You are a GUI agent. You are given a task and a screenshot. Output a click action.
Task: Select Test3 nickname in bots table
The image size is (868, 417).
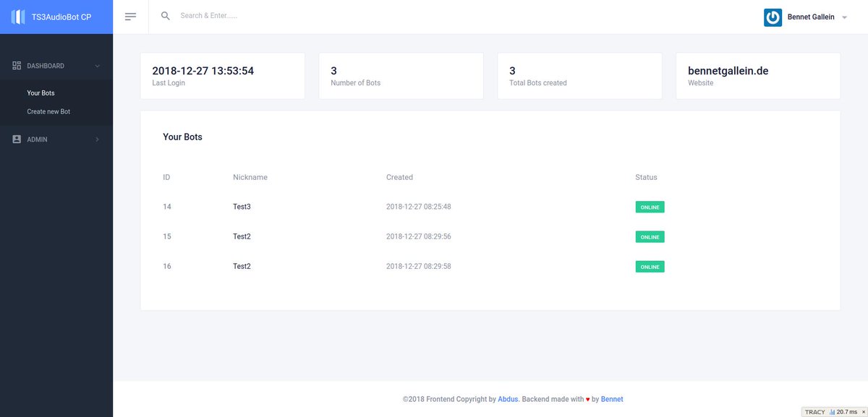point(242,207)
